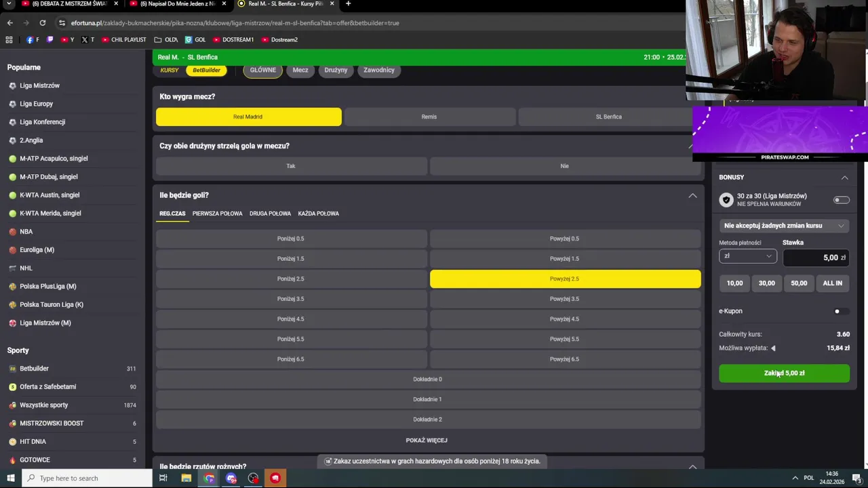Place the bet with Zakład 5,00 zł
The height and width of the screenshot is (488, 868).
[784, 373]
